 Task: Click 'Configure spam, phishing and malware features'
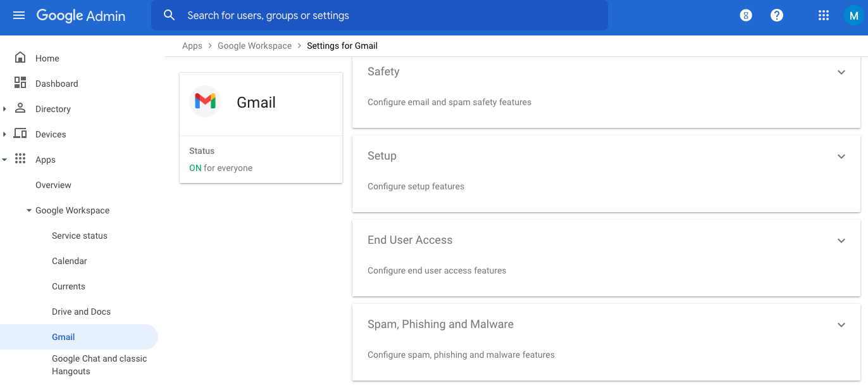click(461, 355)
